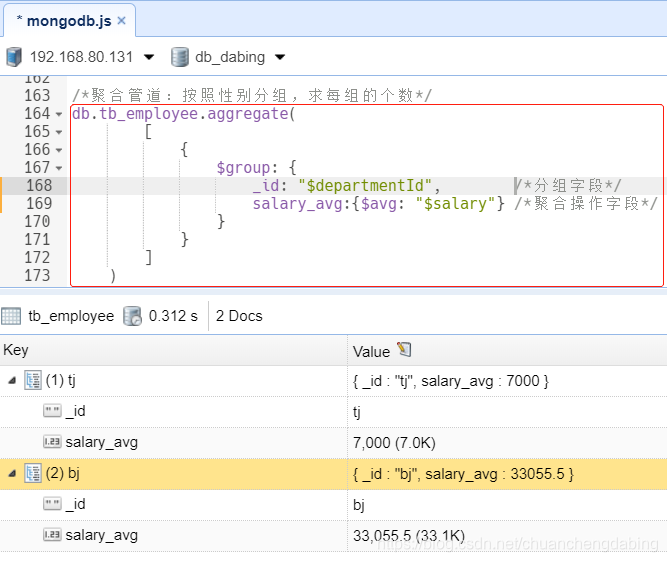Click the value cell 'tj'
Image resolution: width=667 pixels, height=562 pixels.
coord(357,412)
